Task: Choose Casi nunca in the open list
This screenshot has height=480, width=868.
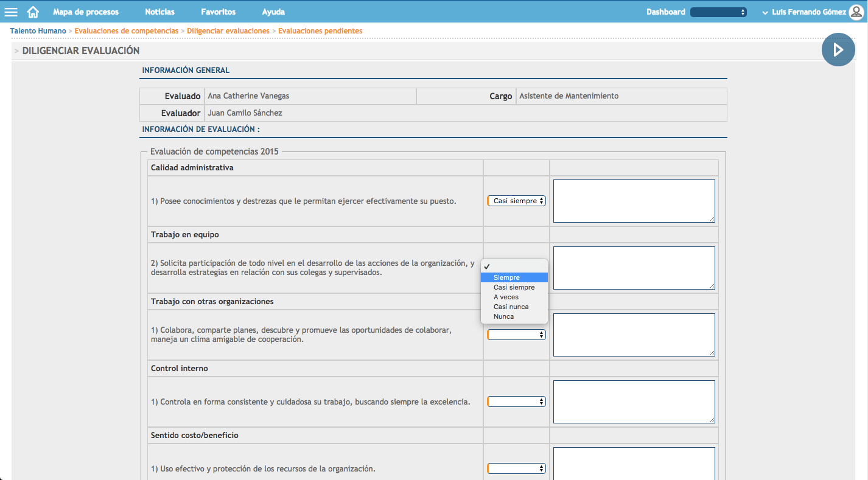Action: (514, 307)
